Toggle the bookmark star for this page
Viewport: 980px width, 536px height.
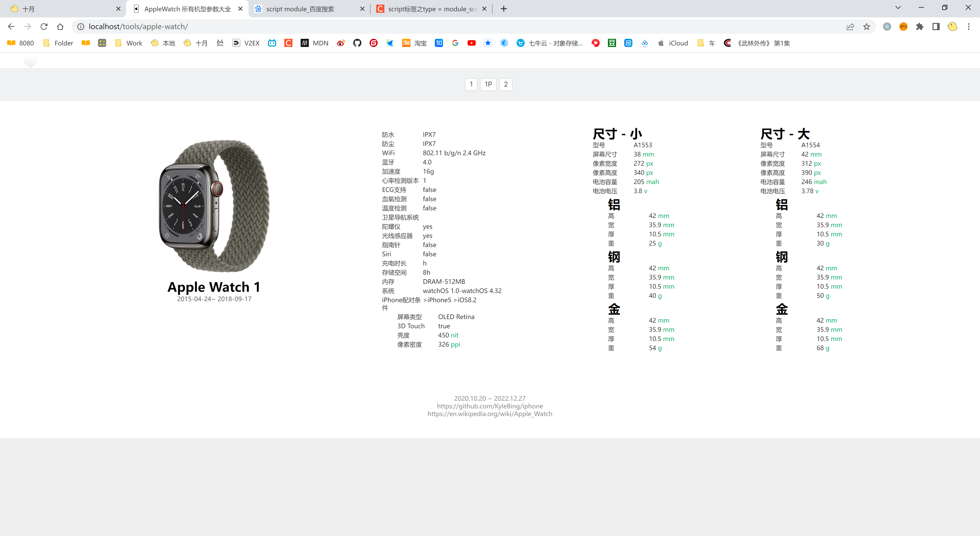(x=867, y=26)
